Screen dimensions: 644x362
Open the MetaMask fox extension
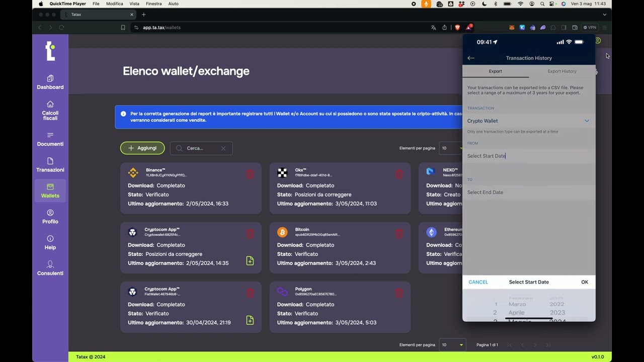click(512, 28)
